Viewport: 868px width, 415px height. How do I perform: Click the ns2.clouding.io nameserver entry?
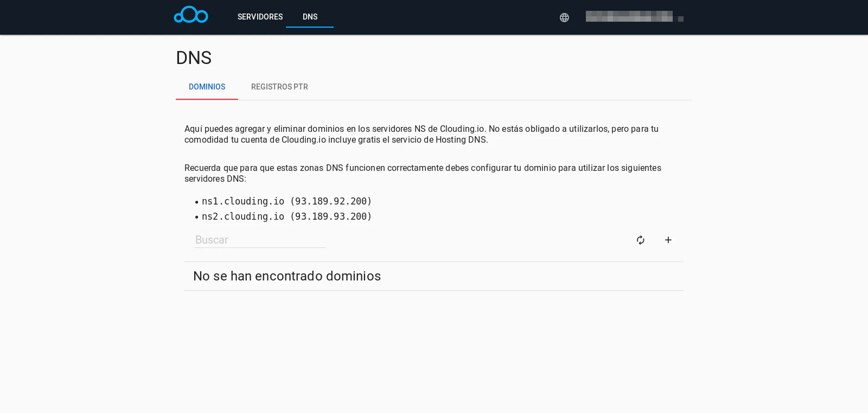[x=243, y=216]
